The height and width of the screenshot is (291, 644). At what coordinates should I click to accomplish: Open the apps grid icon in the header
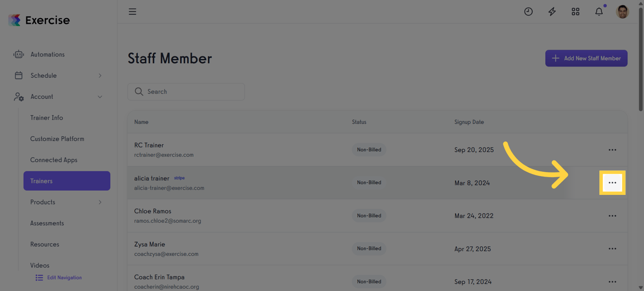pos(576,11)
